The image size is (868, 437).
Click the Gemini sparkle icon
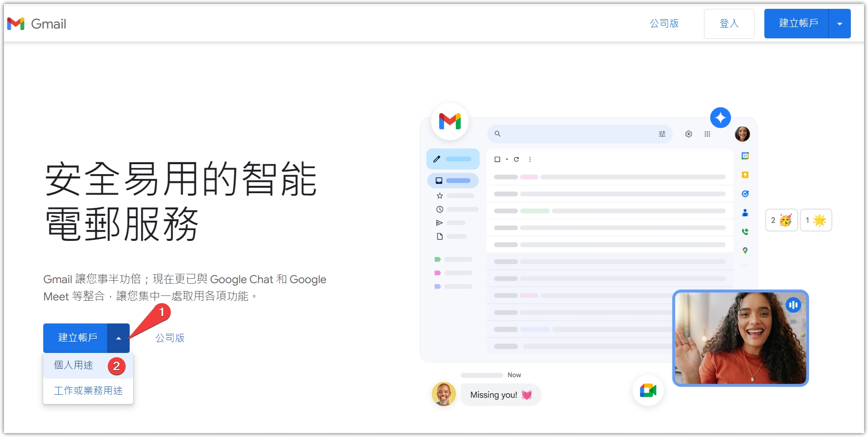[x=720, y=118]
